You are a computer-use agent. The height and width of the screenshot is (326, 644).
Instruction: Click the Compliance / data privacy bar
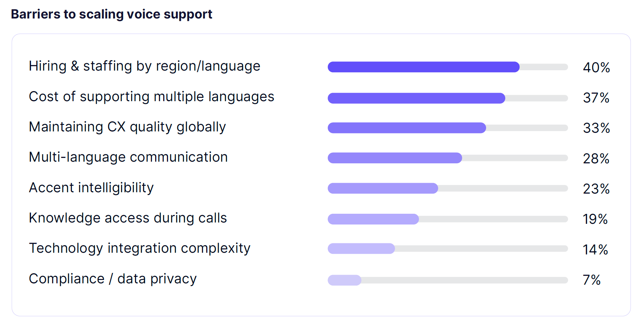pos(448,280)
